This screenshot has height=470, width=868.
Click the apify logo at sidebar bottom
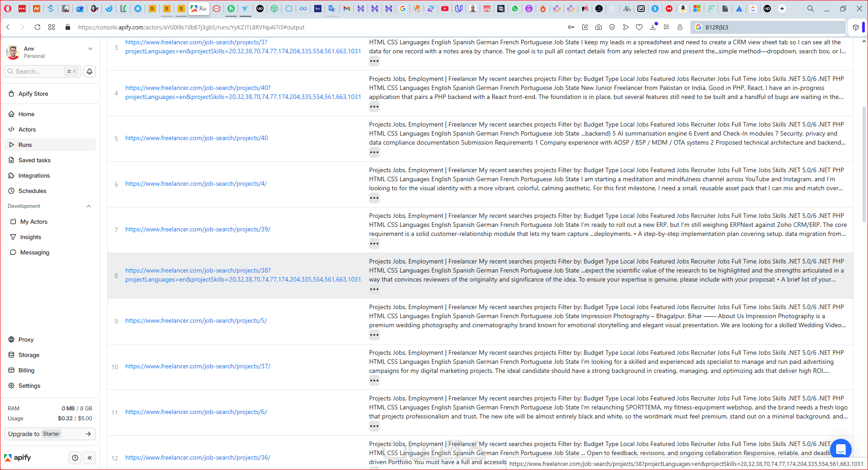coord(18,458)
